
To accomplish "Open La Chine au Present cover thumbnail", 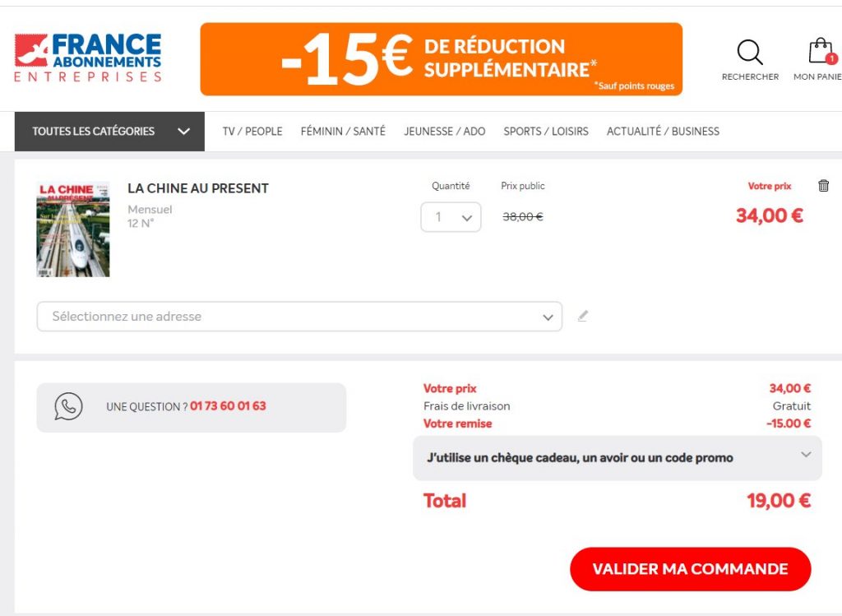I will pyautogui.click(x=73, y=229).
